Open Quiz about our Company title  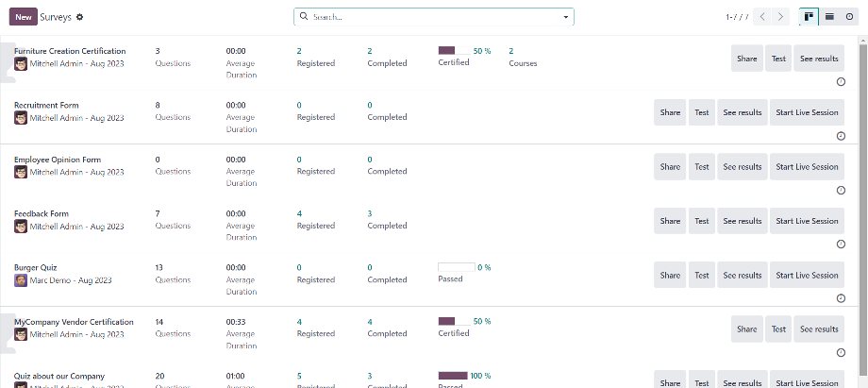[x=59, y=377]
